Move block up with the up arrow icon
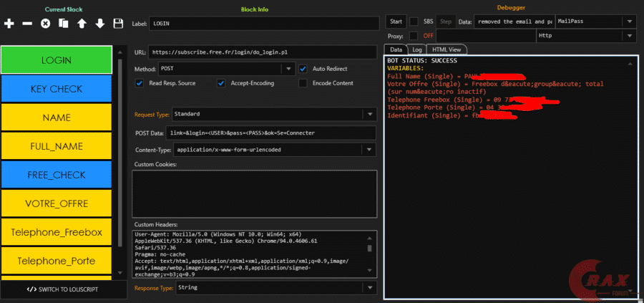Viewport: 644px width, 303px height. (x=82, y=24)
